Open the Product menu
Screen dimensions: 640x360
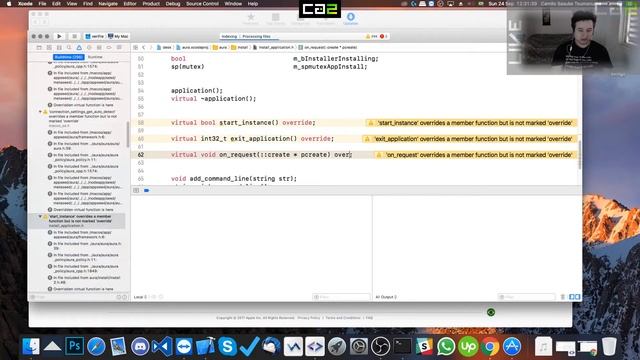[151, 4]
